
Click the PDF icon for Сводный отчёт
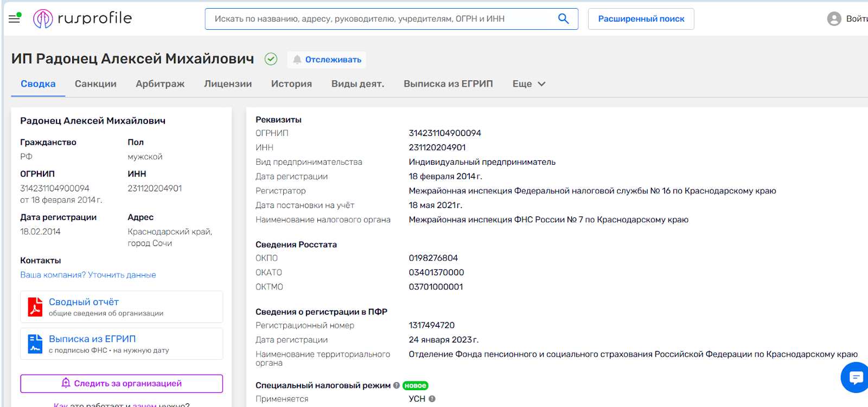35,307
